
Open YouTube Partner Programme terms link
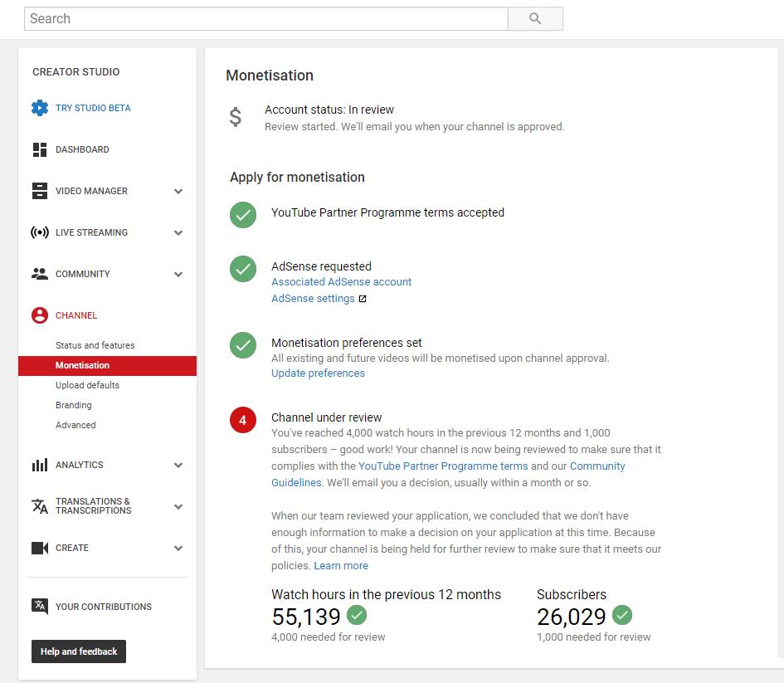[x=443, y=466]
